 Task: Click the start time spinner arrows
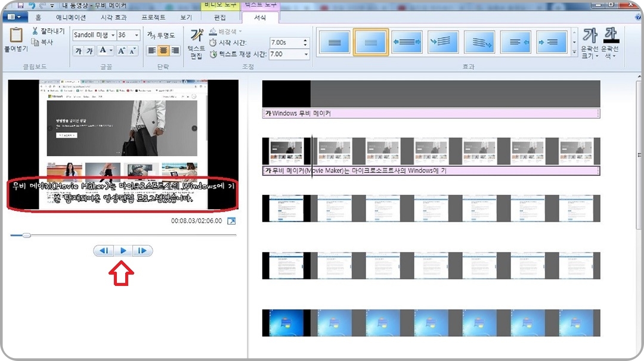point(305,42)
